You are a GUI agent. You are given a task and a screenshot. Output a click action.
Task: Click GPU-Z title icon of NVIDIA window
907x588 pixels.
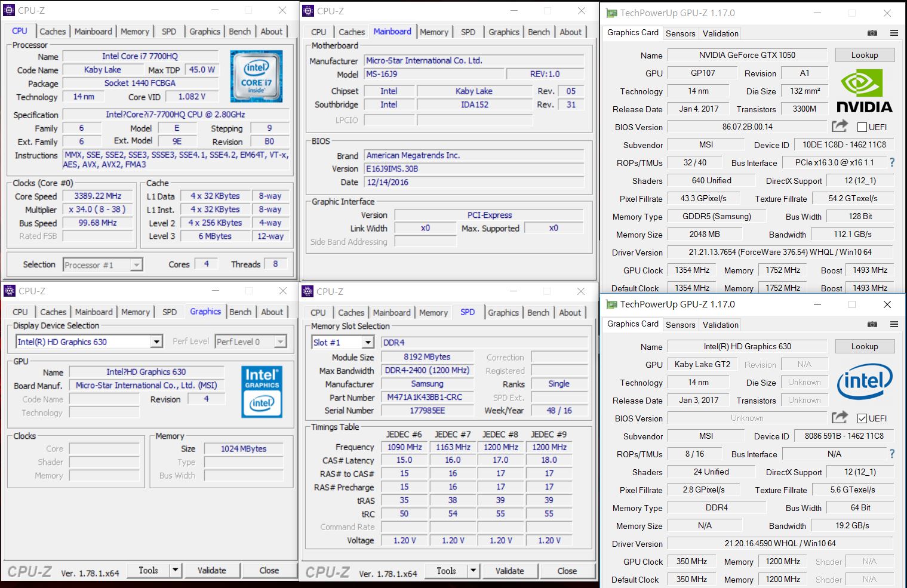coord(611,13)
